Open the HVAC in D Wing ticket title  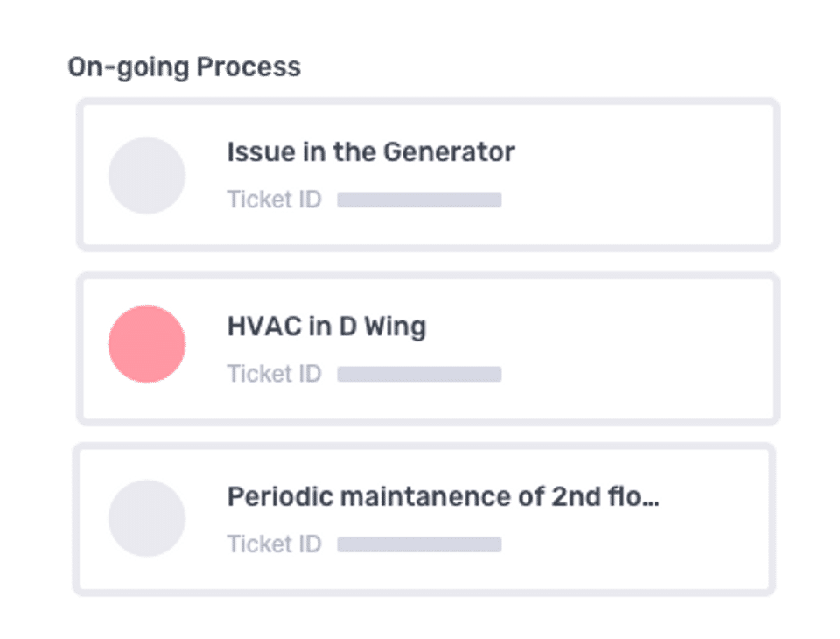[326, 327]
